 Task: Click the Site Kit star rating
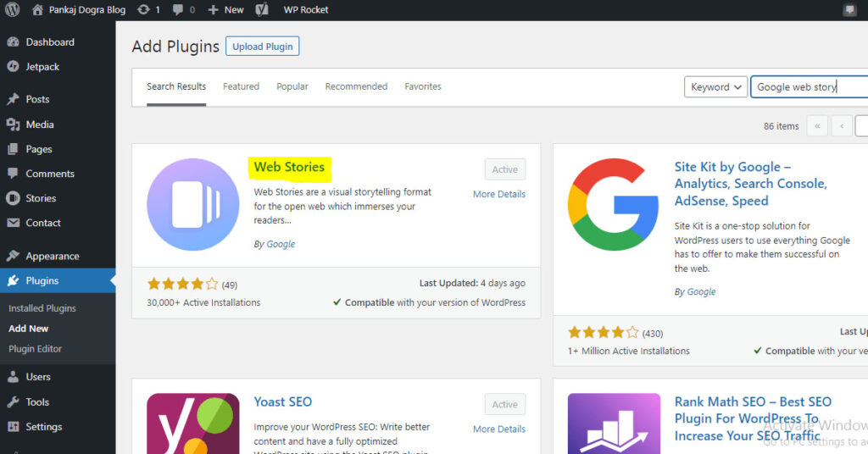[604, 332]
